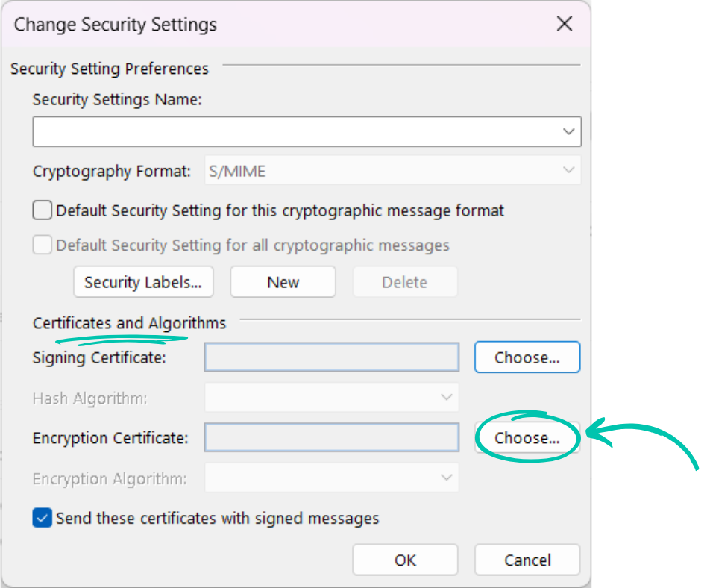Check Default Security Setting for all cryptographic messages
Screen dimensions: 707x588
point(43,245)
